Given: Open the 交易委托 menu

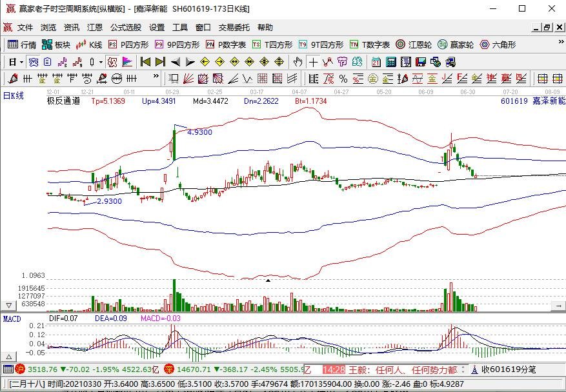Looking at the screenshot, I should (x=234, y=28).
